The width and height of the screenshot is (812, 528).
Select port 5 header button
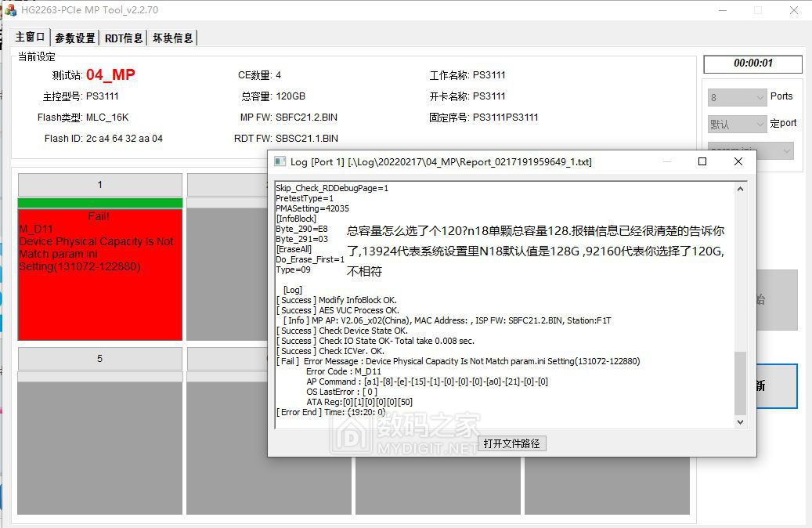(100, 359)
